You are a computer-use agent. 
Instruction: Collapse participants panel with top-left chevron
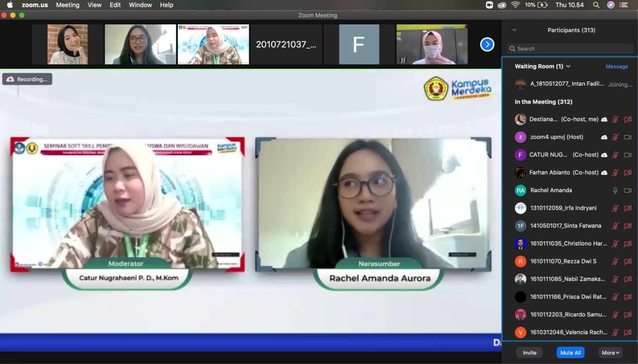514,30
